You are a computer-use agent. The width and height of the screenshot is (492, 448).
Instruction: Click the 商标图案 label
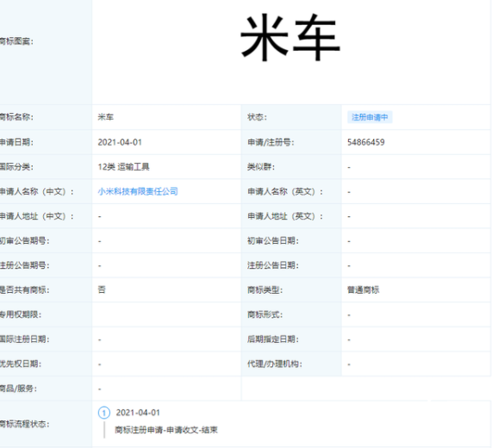tap(16, 41)
